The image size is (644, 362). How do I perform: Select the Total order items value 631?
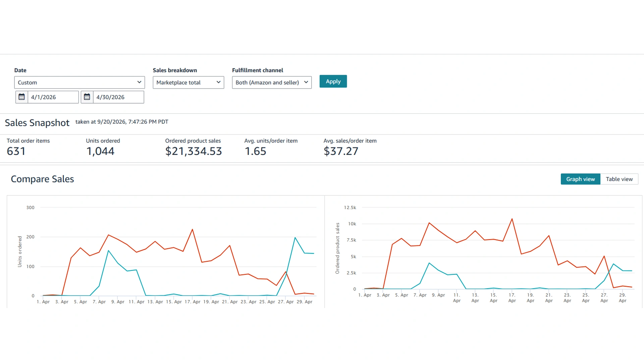pyautogui.click(x=16, y=151)
